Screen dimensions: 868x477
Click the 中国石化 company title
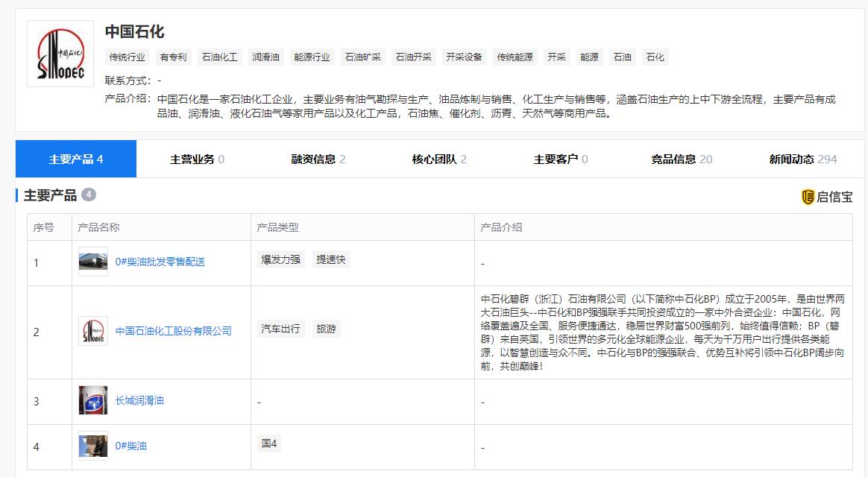[134, 31]
